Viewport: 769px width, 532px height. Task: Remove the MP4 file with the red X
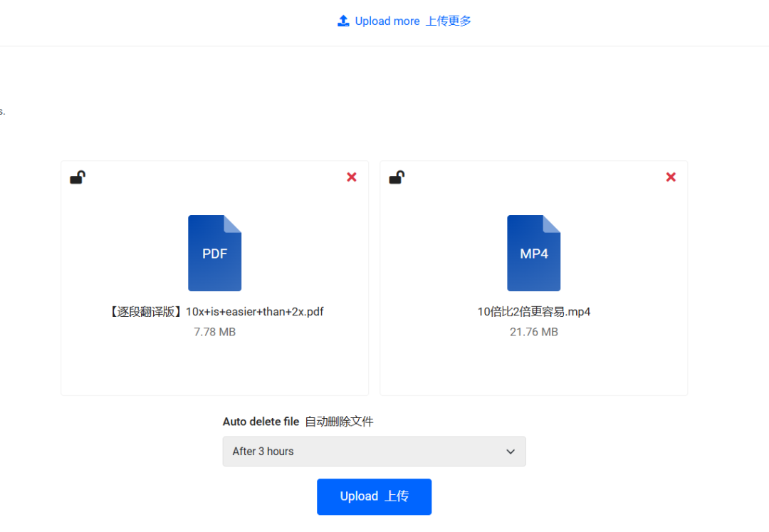point(670,177)
